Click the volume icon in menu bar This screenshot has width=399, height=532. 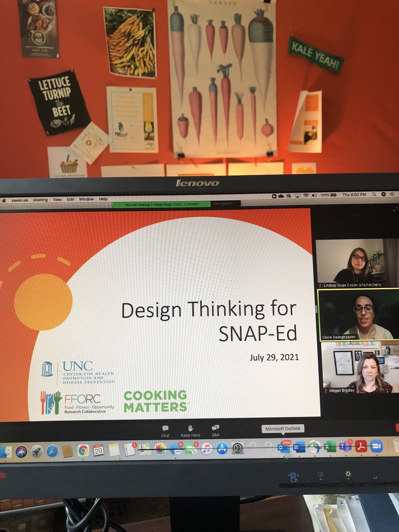click(x=314, y=195)
